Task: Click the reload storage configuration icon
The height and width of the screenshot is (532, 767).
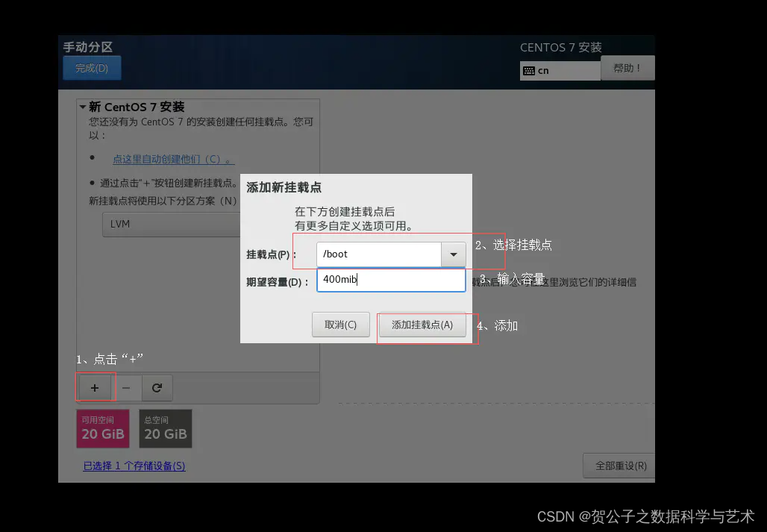Action: [x=157, y=388]
